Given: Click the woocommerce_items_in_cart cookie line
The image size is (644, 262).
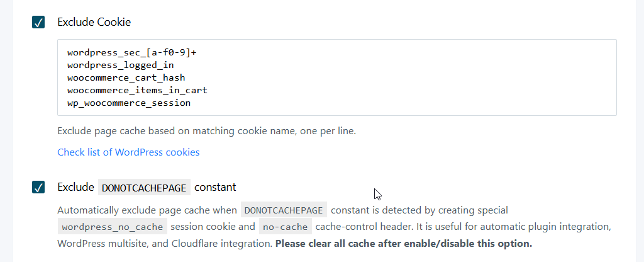Looking at the screenshot, I should pyautogui.click(x=137, y=90).
